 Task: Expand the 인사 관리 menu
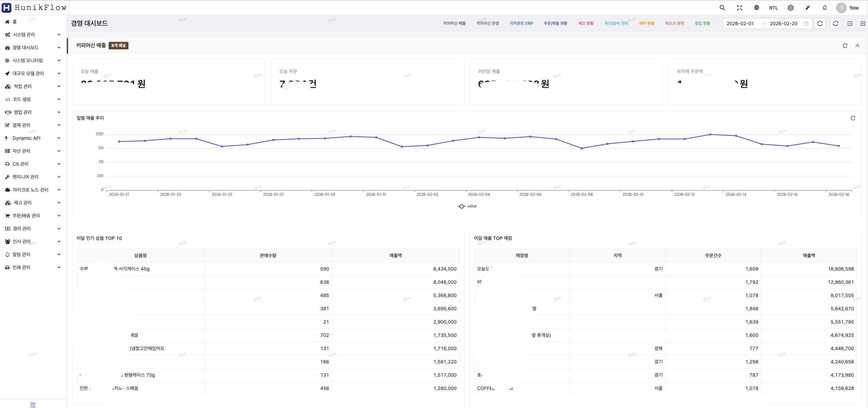click(x=33, y=242)
